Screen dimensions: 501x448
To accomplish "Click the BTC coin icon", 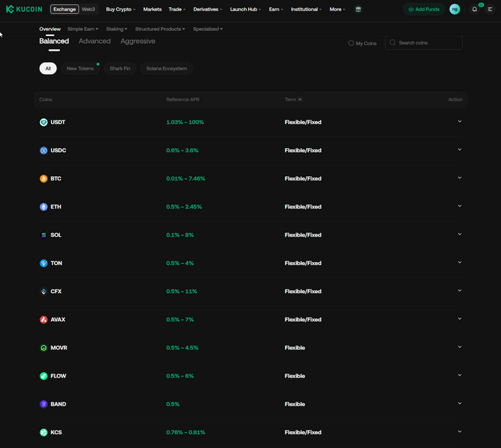I will pos(44,178).
